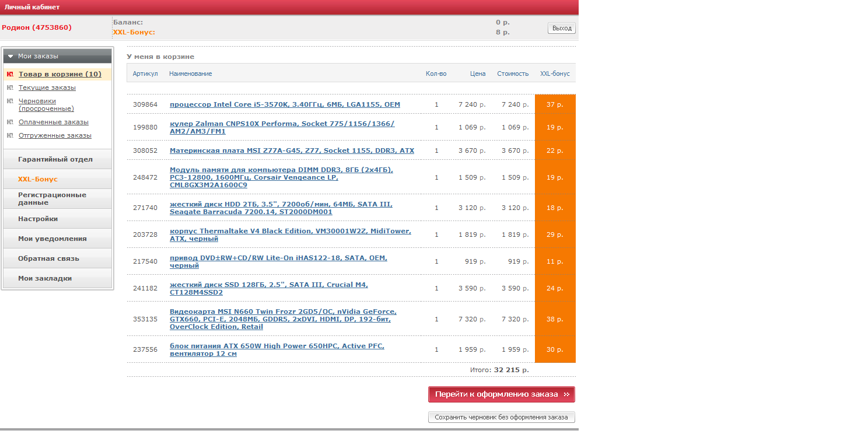Expand the Регистрационные данные section

[x=52, y=199]
